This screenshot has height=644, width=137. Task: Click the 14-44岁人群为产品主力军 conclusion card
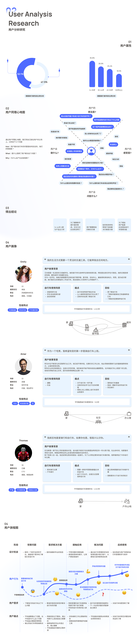coord(60,225)
